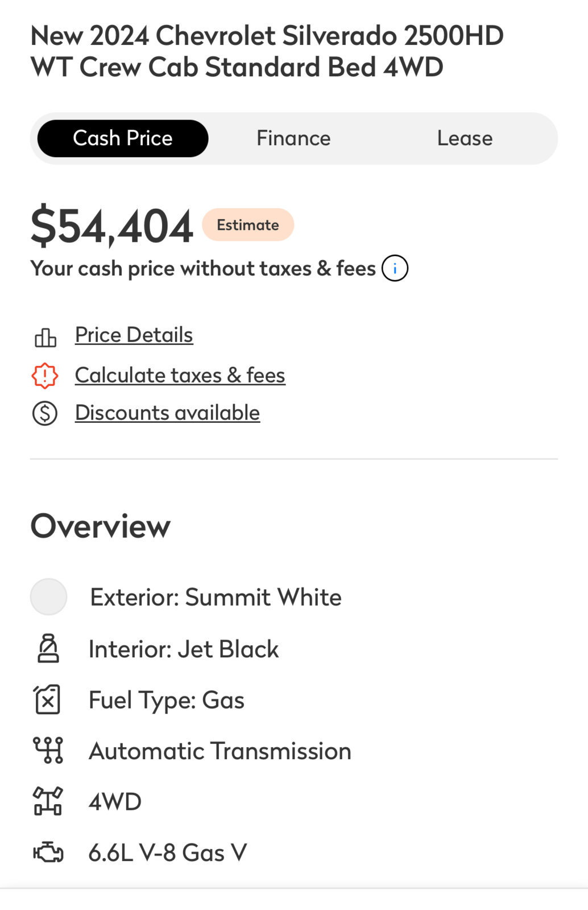Click the $54,404 price amount
Viewport: 588px width, 910px height.
pos(112,227)
